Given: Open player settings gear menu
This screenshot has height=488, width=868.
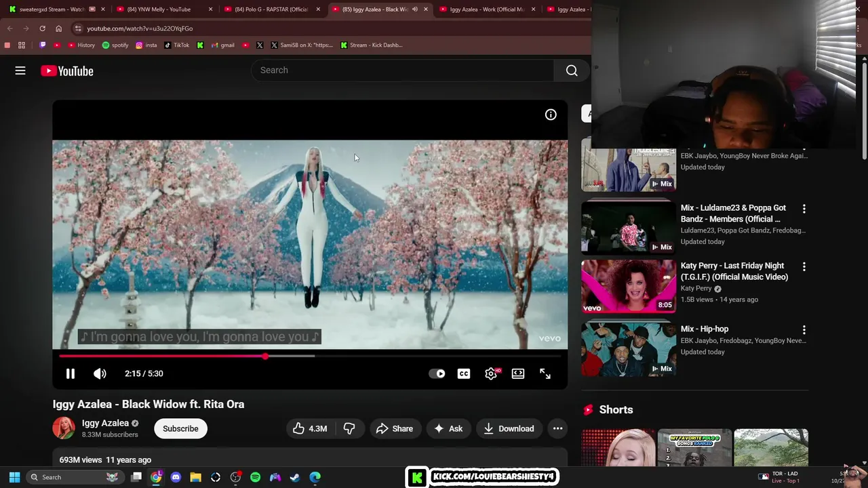Looking at the screenshot, I should (x=491, y=373).
